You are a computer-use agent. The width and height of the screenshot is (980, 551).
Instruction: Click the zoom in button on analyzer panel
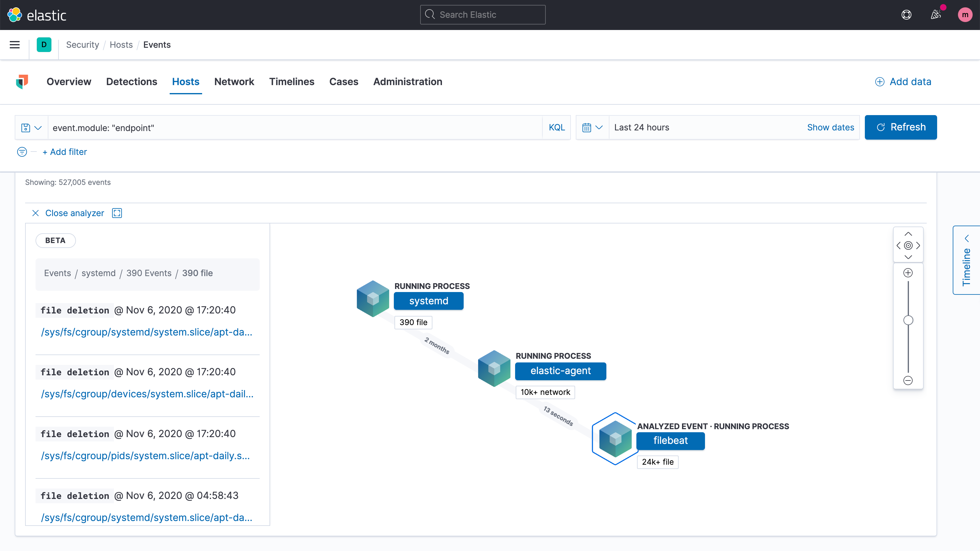click(x=908, y=272)
